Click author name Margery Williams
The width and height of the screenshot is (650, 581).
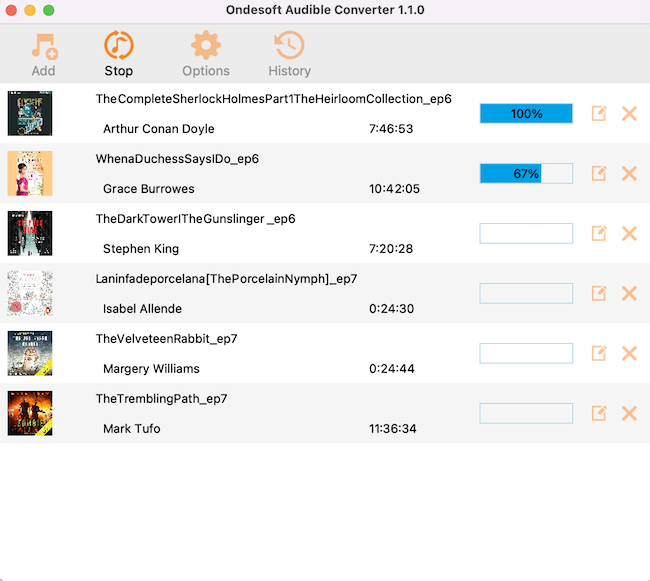pos(151,369)
